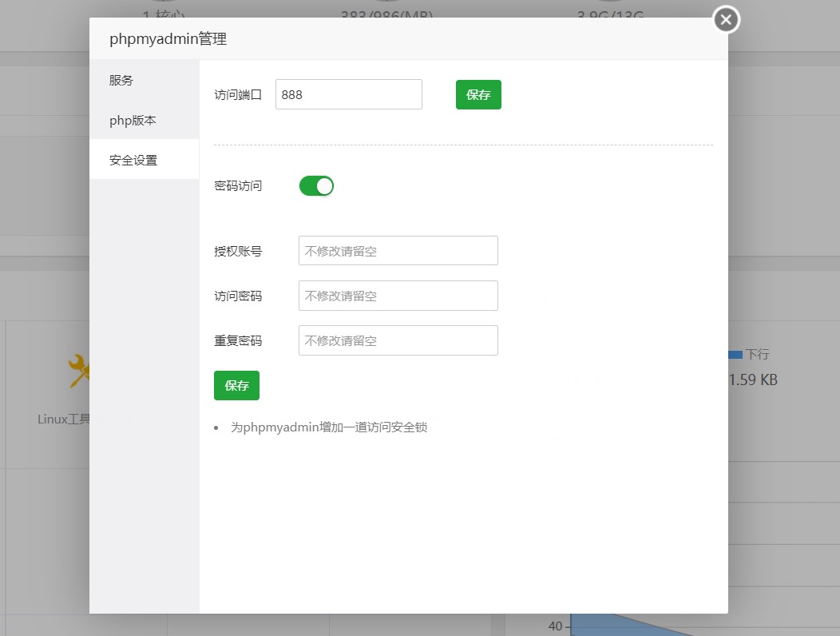Toggle the 密码访问 switch

click(x=316, y=186)
